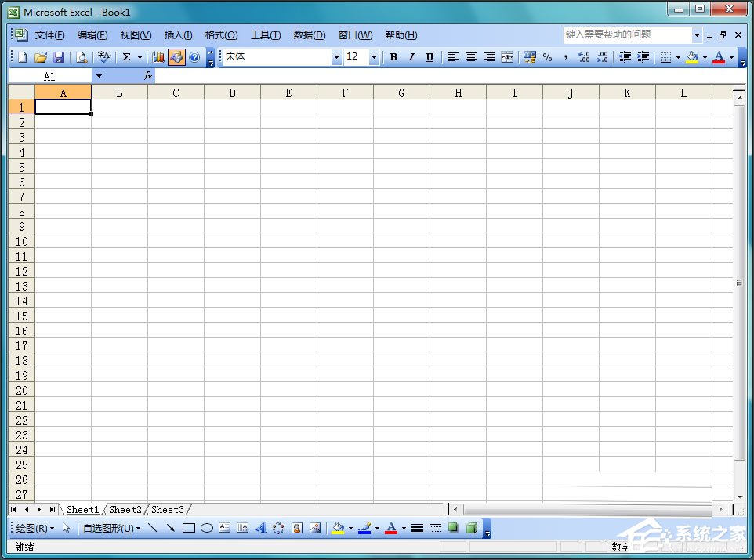Open the font name dropdown

337,56
